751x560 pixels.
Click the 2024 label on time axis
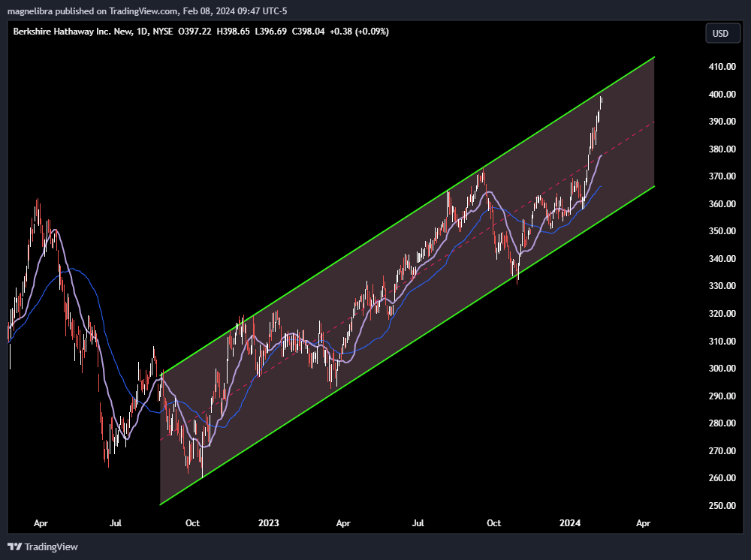click(570, 523)
